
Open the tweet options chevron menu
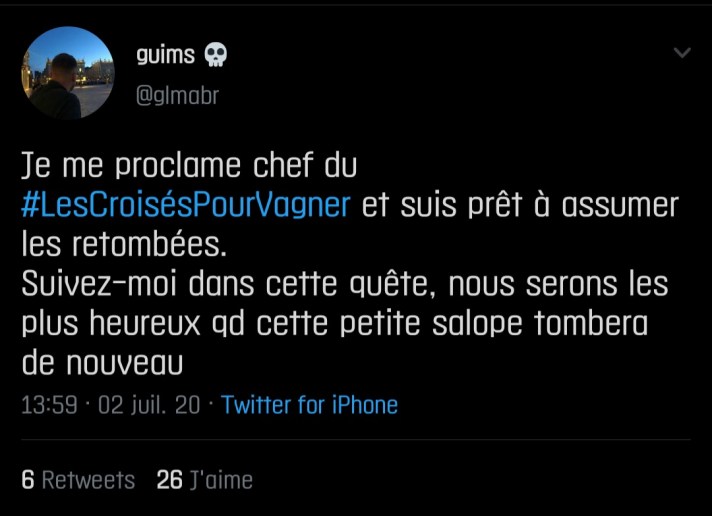[x=682, y=53]
